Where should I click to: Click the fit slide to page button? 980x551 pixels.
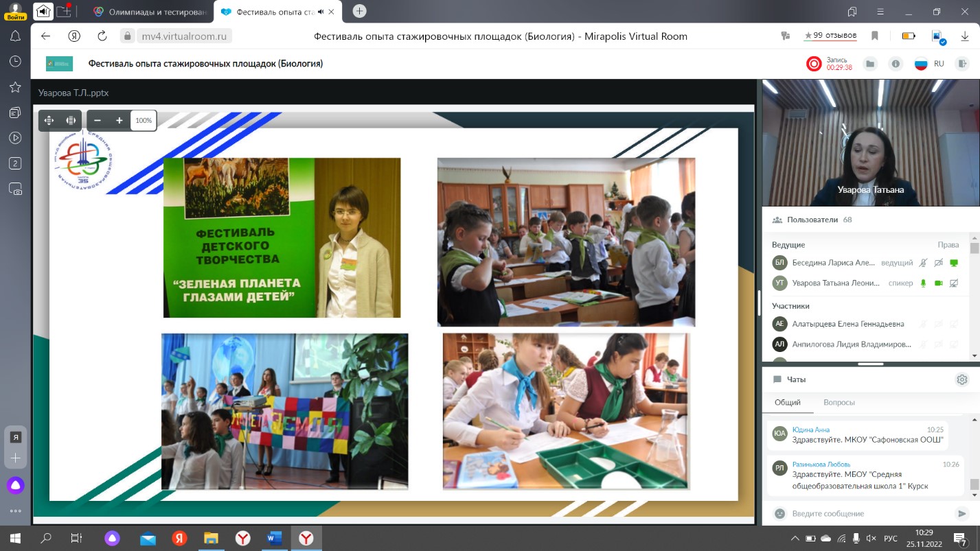coord(49,120)
